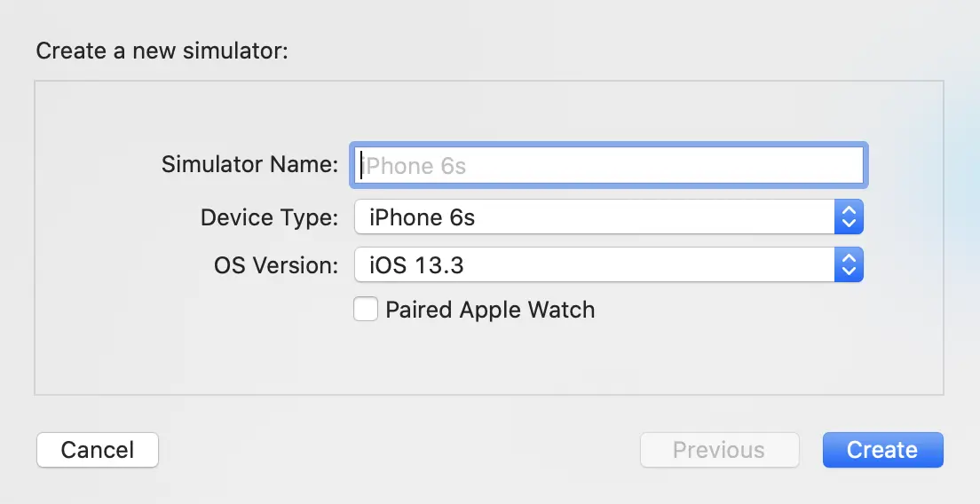Click the disabled Previous button

tap(719, 450)
